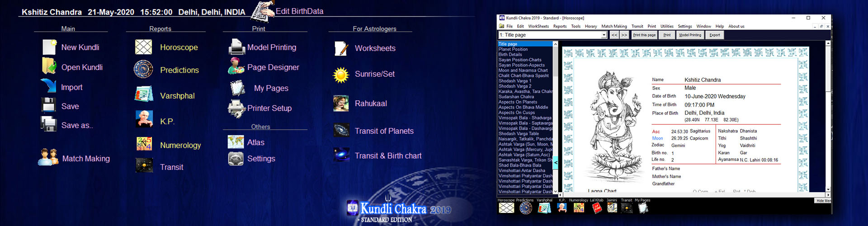Open Transit & Birth chart icon
The height and width of the screenshot is (226, 868).
point(341,155)
